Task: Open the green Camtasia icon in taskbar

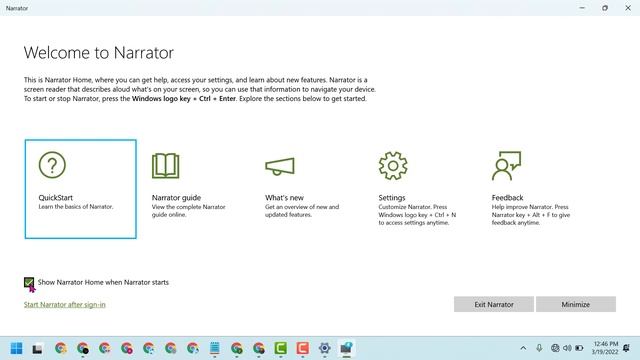Action: (x=280, y=348)
